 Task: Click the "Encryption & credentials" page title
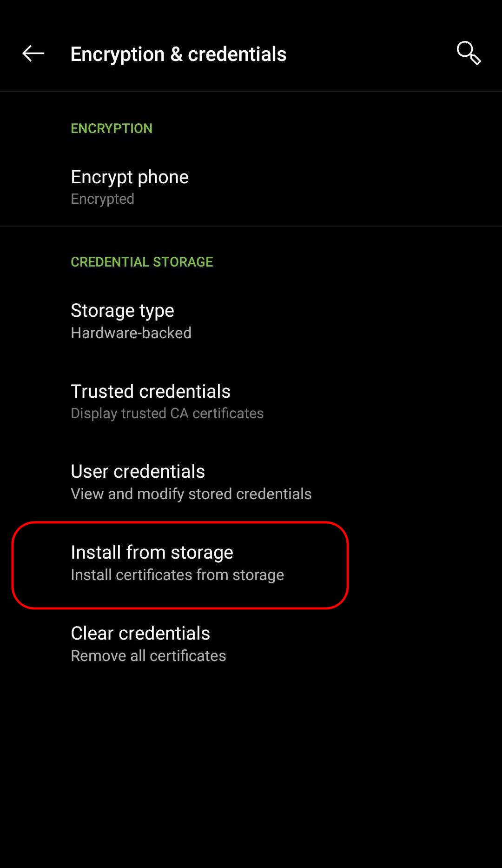pos(178,54)
